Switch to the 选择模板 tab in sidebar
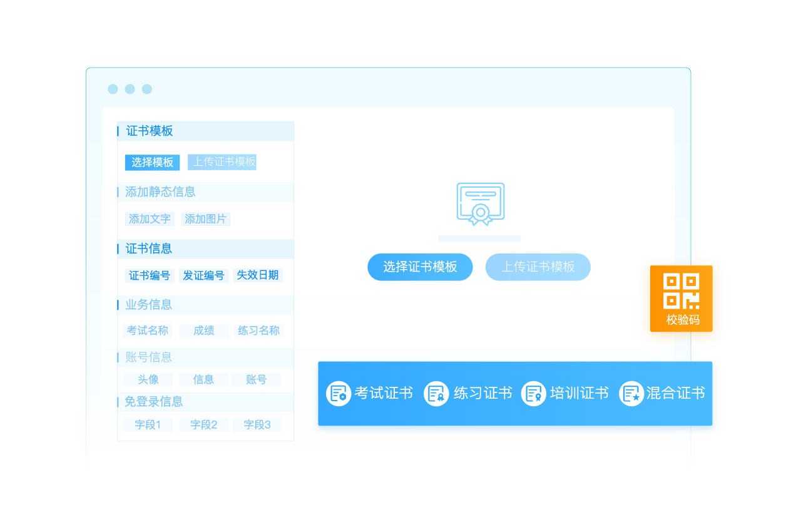The image size is (801, 532). (x=152, y=162)
